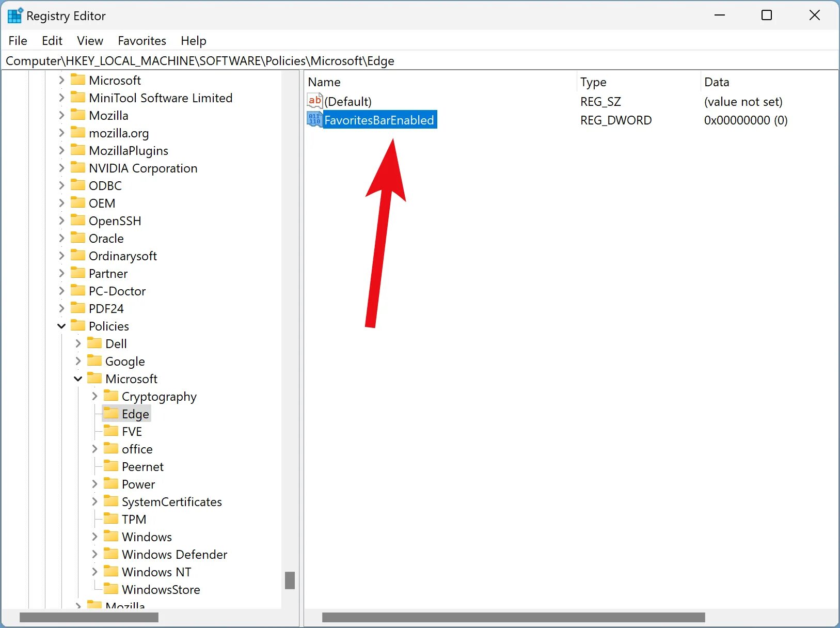Click the WindowsStore folder icon
This screenshot has height=628, width=840.
pyautogui.click(x=111, y=589)
